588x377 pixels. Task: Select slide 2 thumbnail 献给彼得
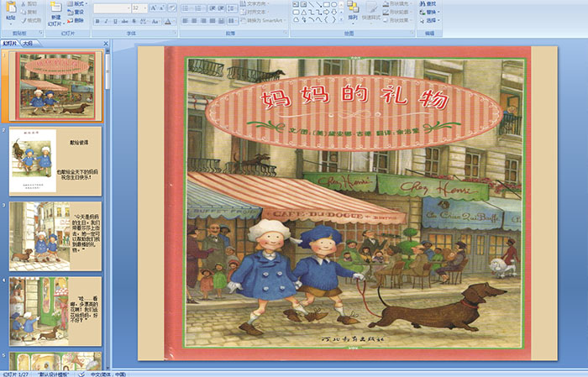(x=55, y=161)
